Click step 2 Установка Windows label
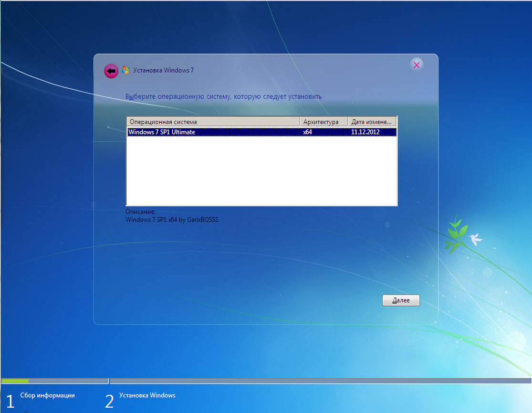The width and height of the screenshot is (532, 413). pos(147,395)
